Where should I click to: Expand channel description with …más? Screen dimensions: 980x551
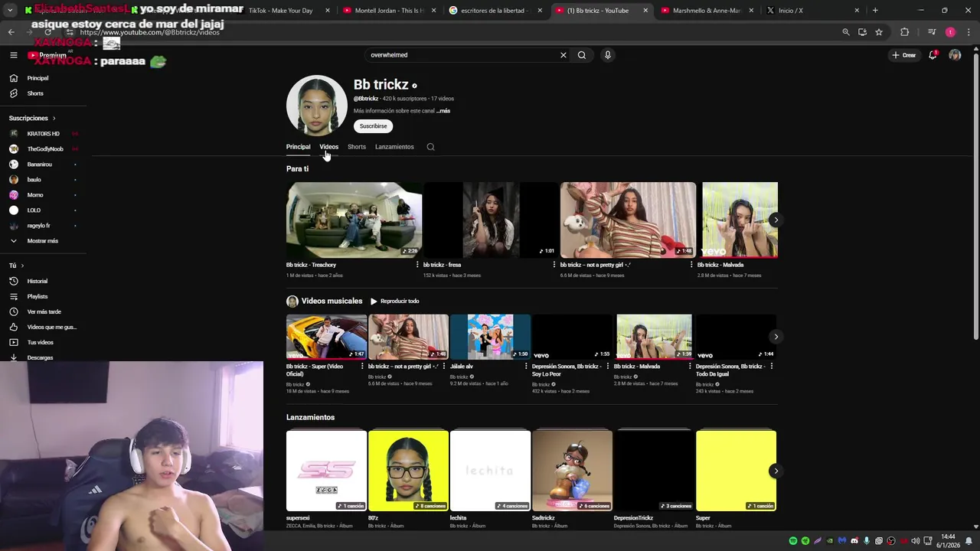click(443, 111)
